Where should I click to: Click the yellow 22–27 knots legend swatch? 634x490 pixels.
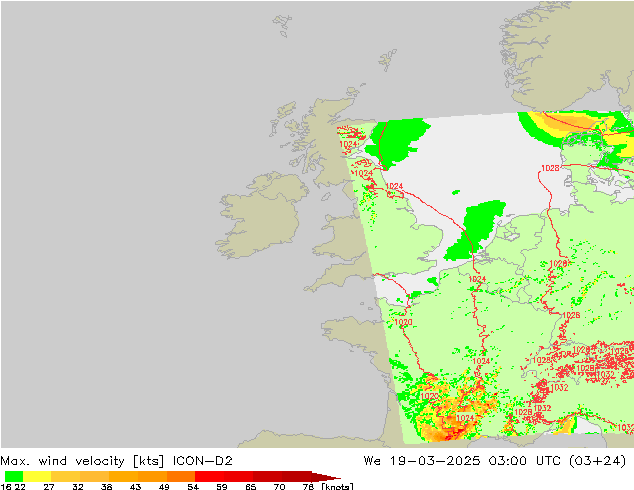click(37, 476)
